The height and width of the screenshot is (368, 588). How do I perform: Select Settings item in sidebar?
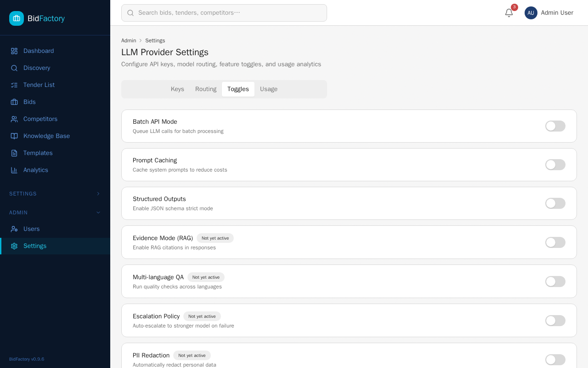coord(55,246)
